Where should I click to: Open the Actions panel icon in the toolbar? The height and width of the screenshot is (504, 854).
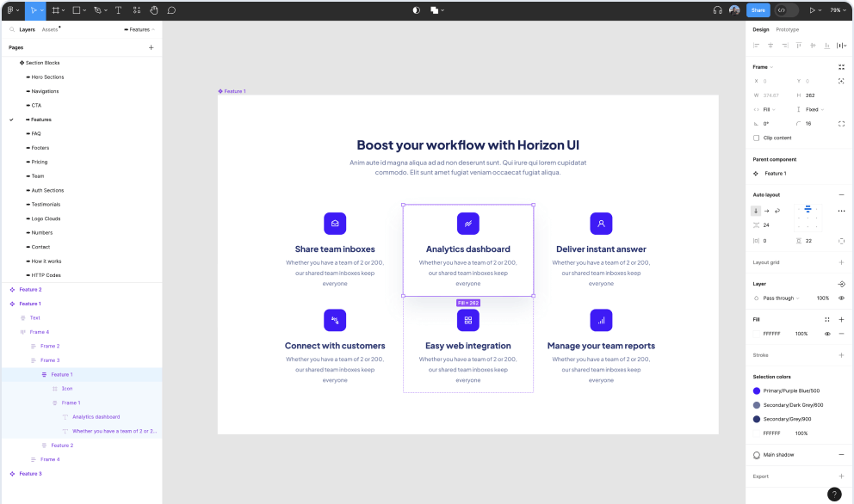pos(136,9)
